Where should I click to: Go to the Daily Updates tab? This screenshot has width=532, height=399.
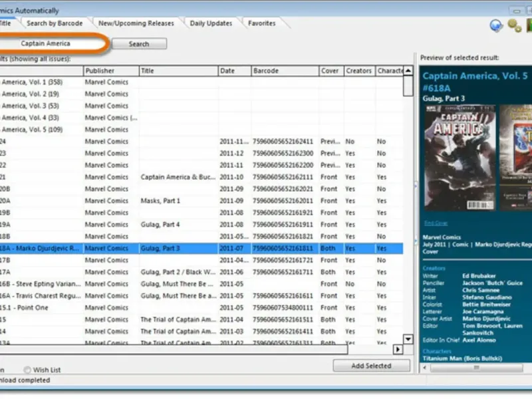click(x=211, y=23)
